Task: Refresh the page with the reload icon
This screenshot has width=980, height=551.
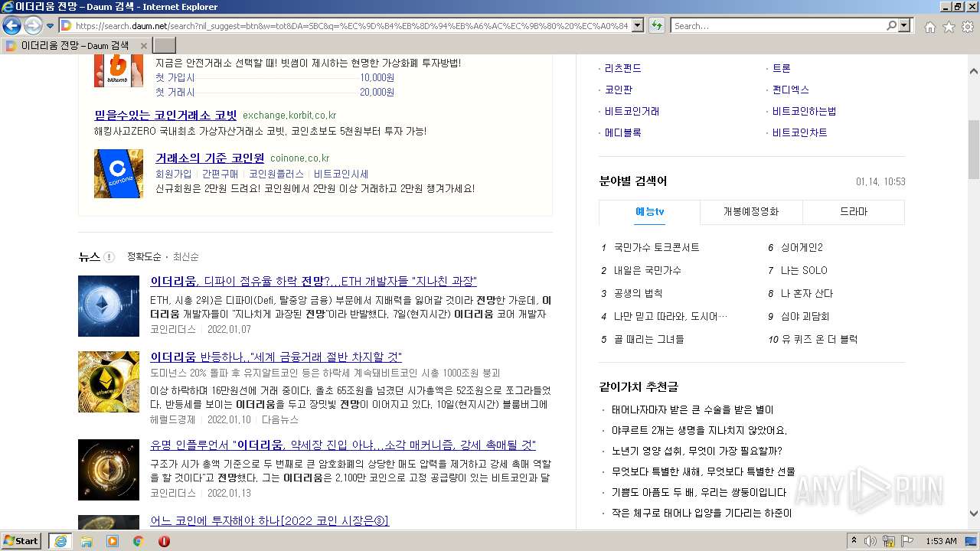Action: point(656,26)
